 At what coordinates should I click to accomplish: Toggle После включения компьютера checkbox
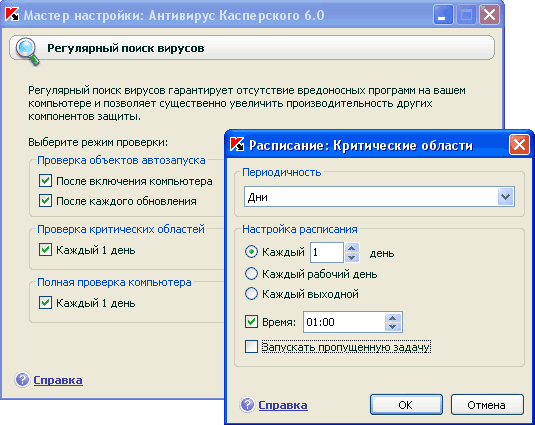[x=45, y=181]
